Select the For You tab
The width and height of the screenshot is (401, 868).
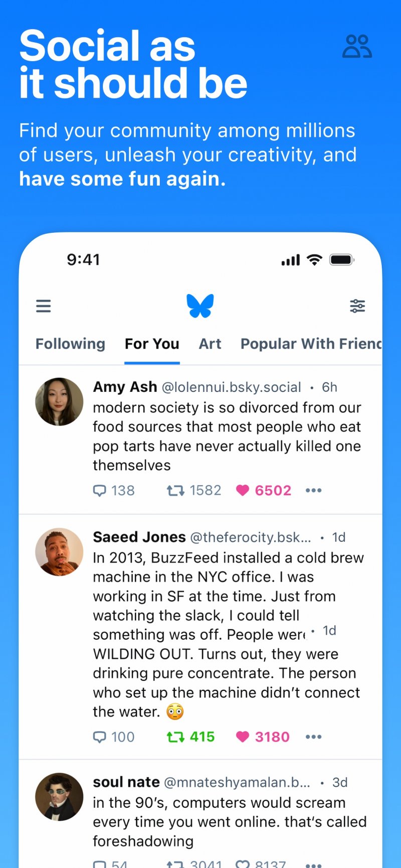152,344
